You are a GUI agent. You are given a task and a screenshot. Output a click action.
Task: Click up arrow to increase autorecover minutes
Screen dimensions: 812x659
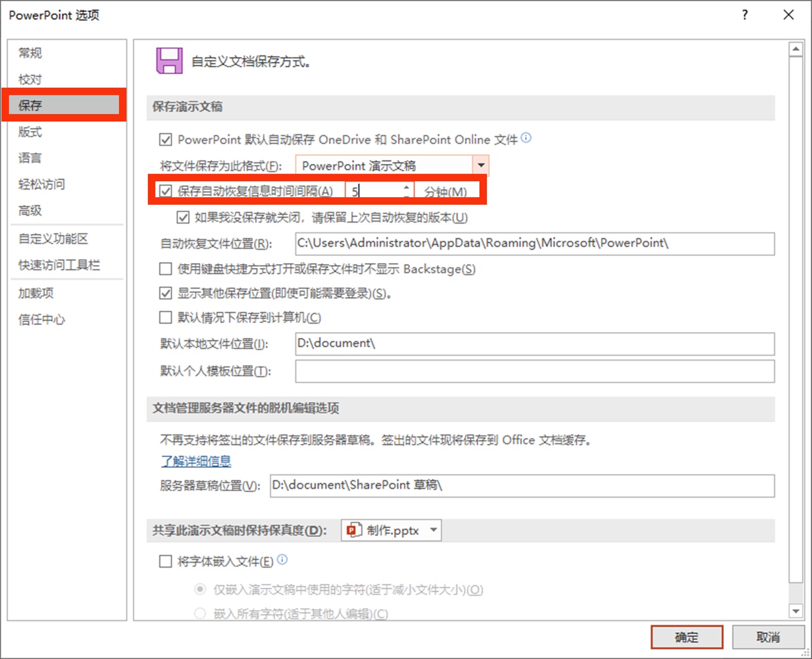tap(406, 186)
